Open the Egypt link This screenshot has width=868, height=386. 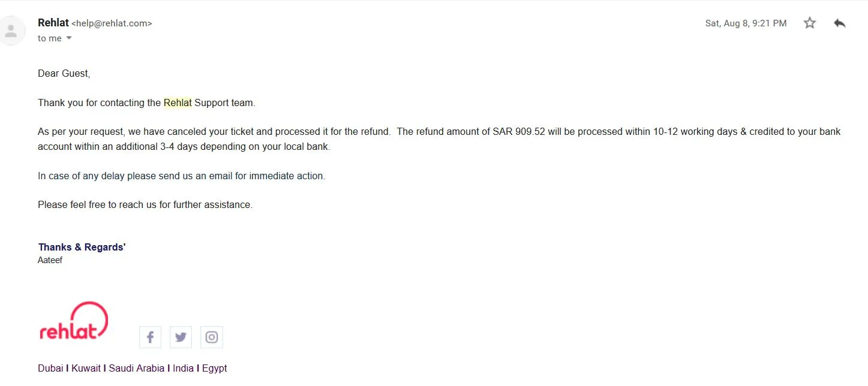[x=214, y=368]
